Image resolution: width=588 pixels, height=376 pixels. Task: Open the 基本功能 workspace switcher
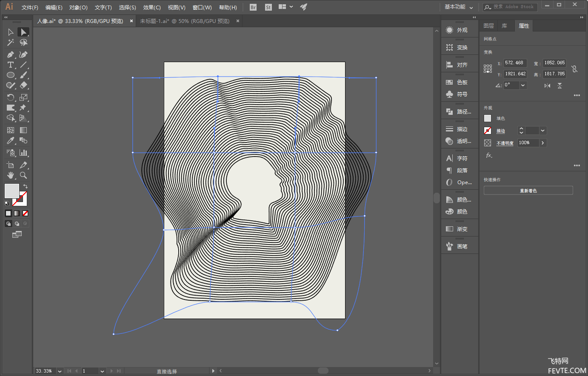point(459,7)
